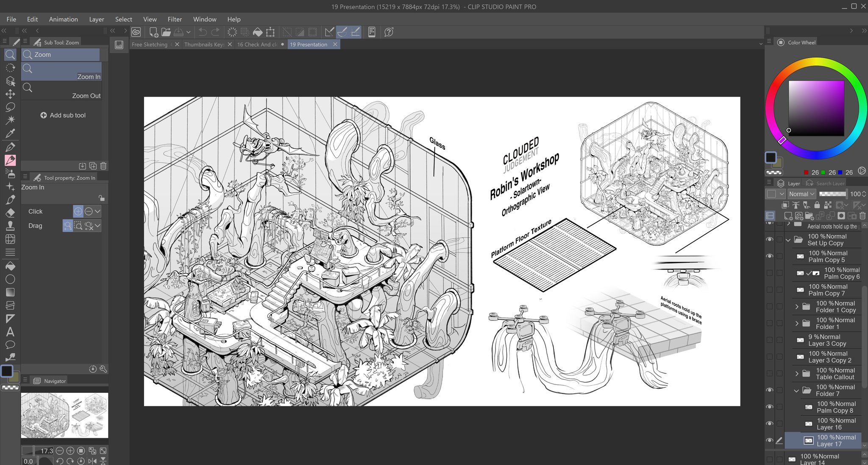Open the blending mode Normal dropdown

tap(801, 194)
